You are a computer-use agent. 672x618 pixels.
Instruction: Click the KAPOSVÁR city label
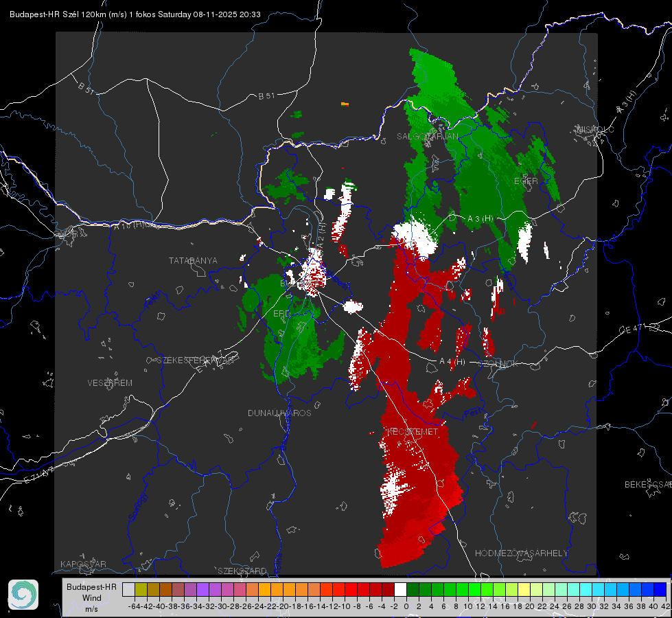point(83,564)
